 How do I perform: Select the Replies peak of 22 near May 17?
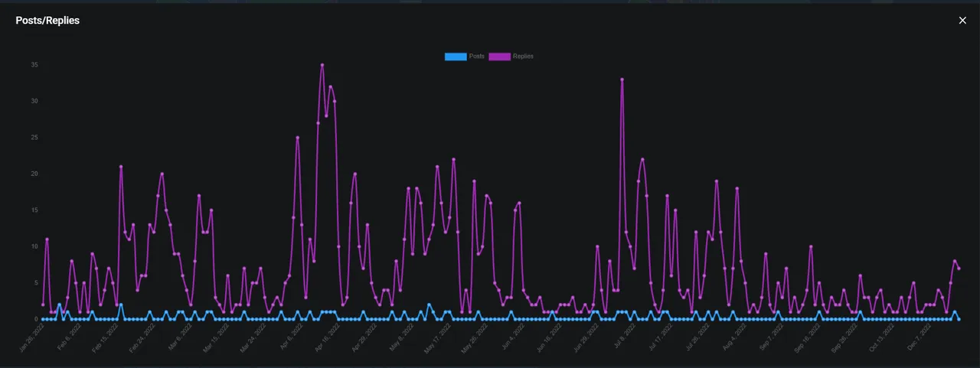tap(454, 160)
